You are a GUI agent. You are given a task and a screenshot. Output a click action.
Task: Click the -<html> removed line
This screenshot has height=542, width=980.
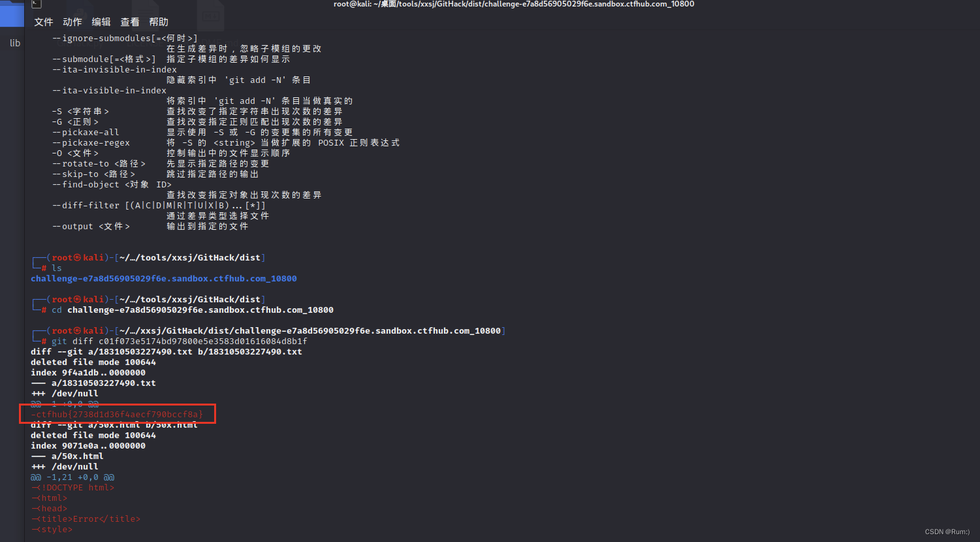pyautogui.click(x=49, y=498)
